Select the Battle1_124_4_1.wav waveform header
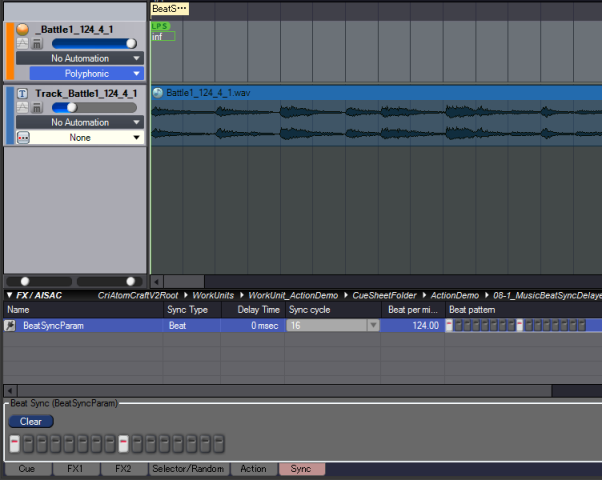Image resolution: width=602 pixels, height=480 pixels. point(376,93)
